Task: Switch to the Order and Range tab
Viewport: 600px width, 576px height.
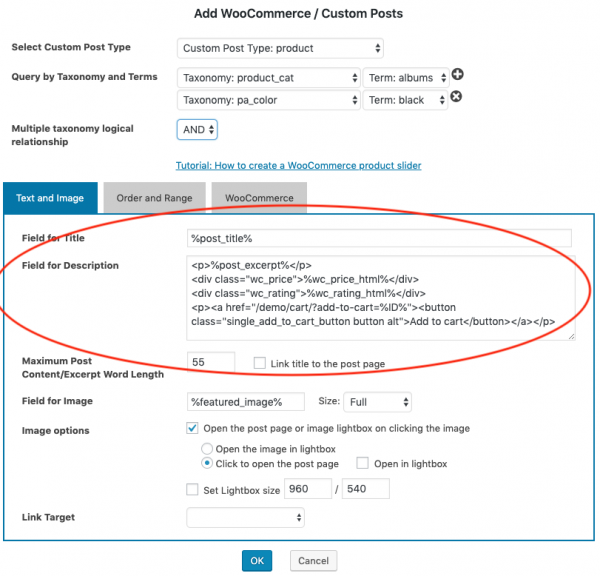Action: (153, 198)
